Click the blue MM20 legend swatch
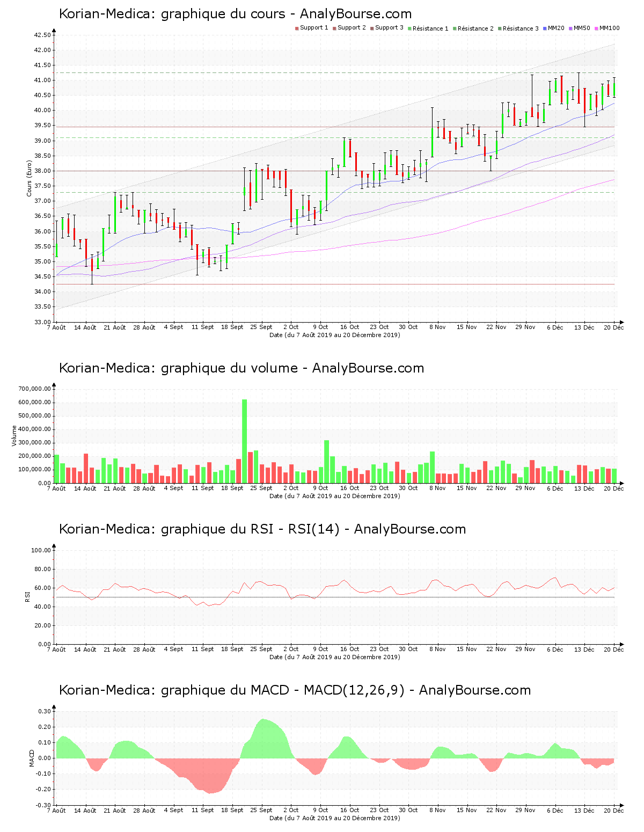The image size is (644, 832). (545, 28)
